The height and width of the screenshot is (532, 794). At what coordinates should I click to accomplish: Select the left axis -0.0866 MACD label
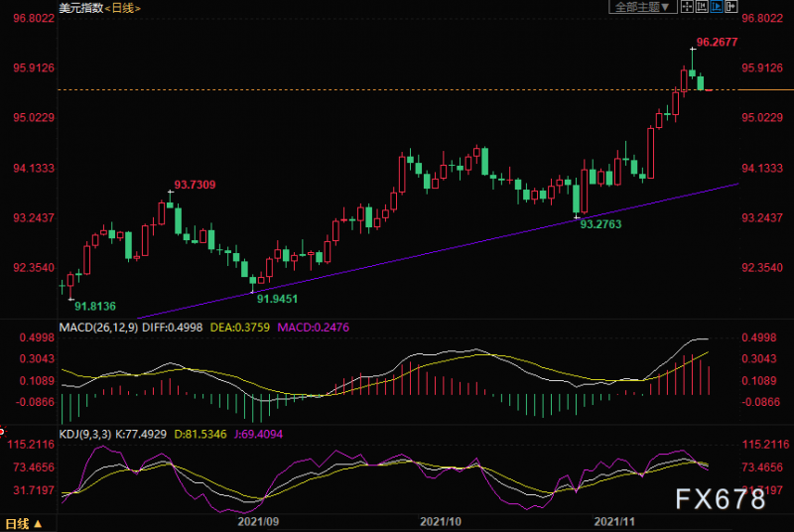coord(35,402)
